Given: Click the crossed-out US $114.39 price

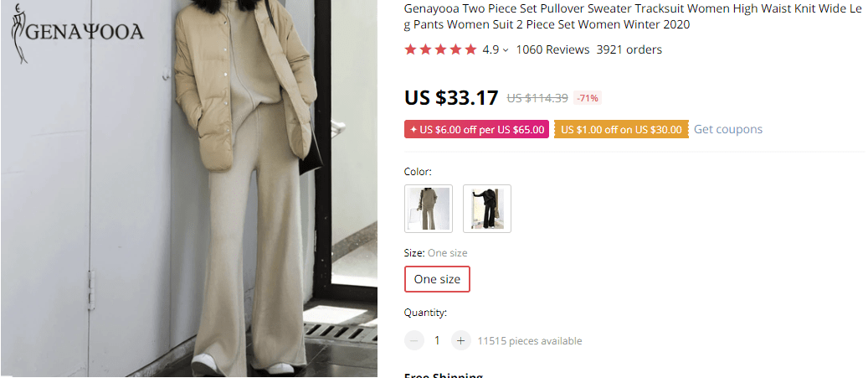Looking at the screenshot, I should (x=537, y=98).
